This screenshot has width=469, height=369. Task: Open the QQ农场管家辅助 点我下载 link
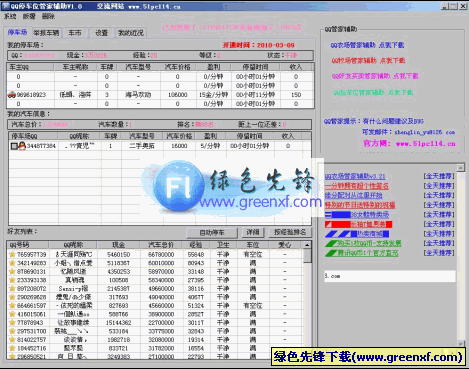tap(367, 45)
